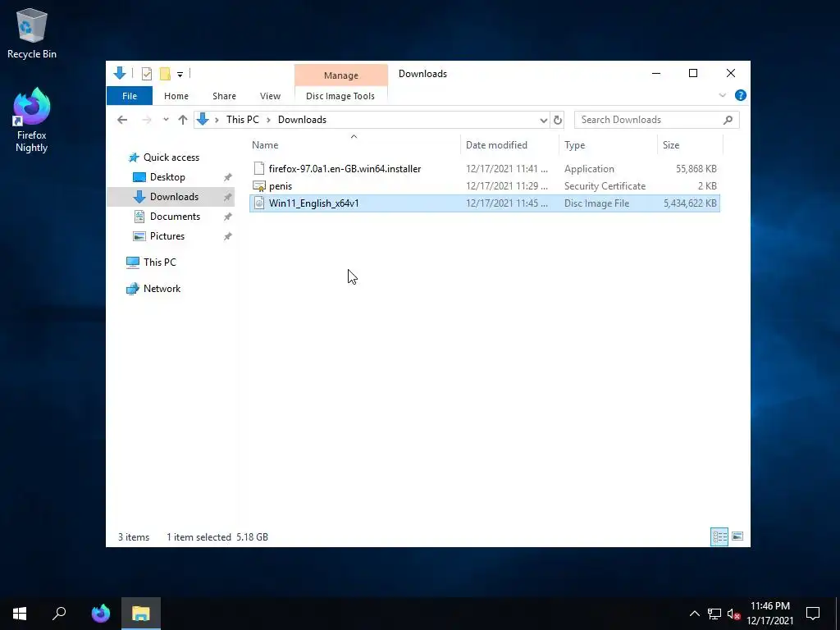840x630 pixels.
Task: Switch to Details view layout button
Action: [x=719, y=536]
